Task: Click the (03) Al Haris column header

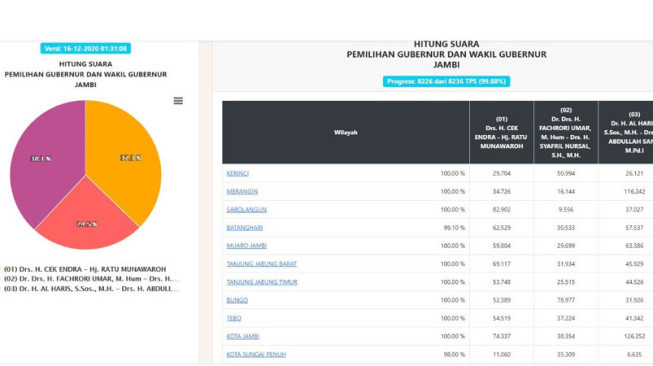Action: click(626, 132)
